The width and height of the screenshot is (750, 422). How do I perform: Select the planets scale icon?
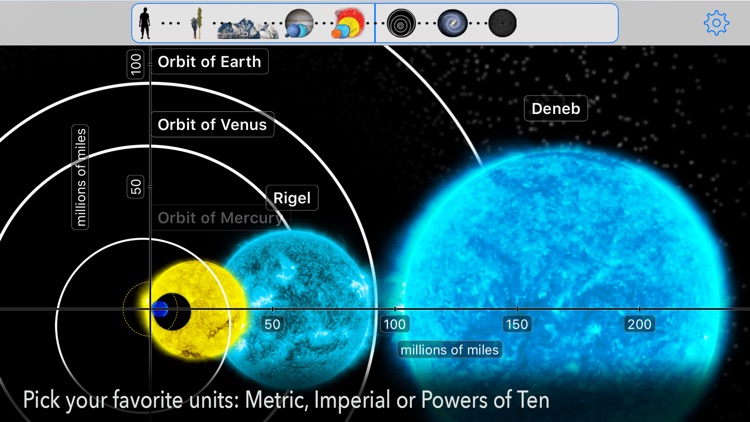pos(299,23)
